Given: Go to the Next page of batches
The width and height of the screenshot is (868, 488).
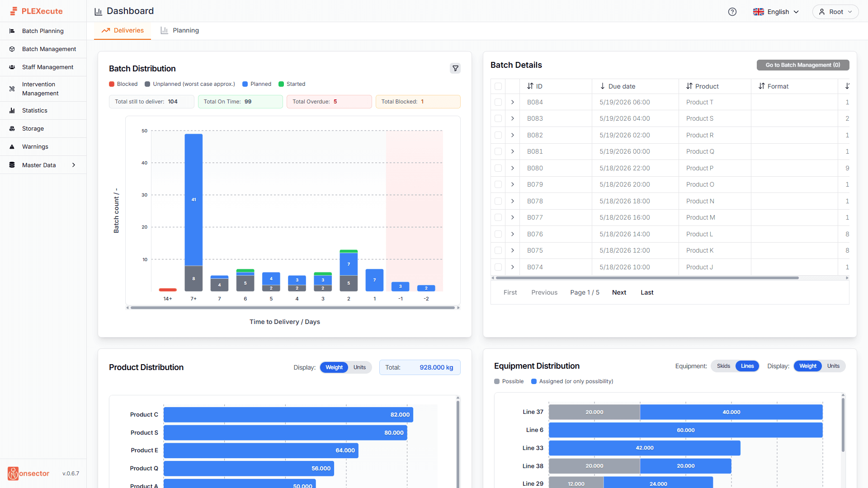Looking at the screenshot, I should [619, 292].
